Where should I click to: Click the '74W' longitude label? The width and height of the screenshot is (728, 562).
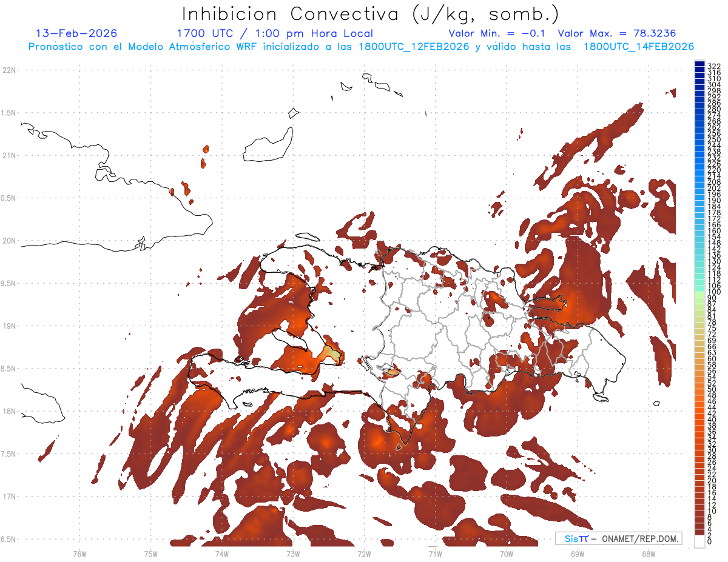click(x=221, y=554)
